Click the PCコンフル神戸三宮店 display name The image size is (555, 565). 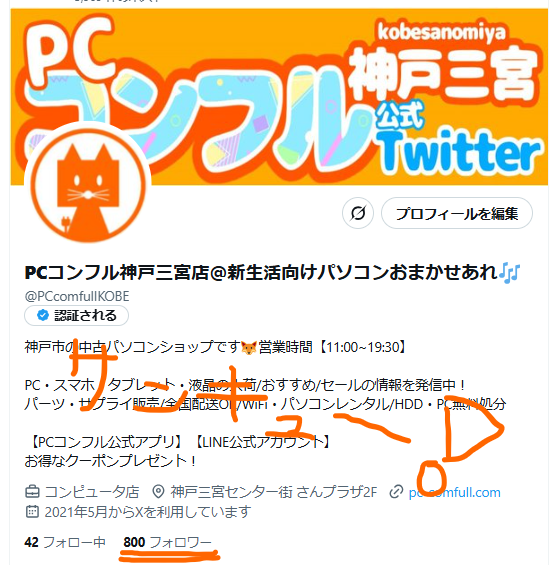click(x=117, y=272)
